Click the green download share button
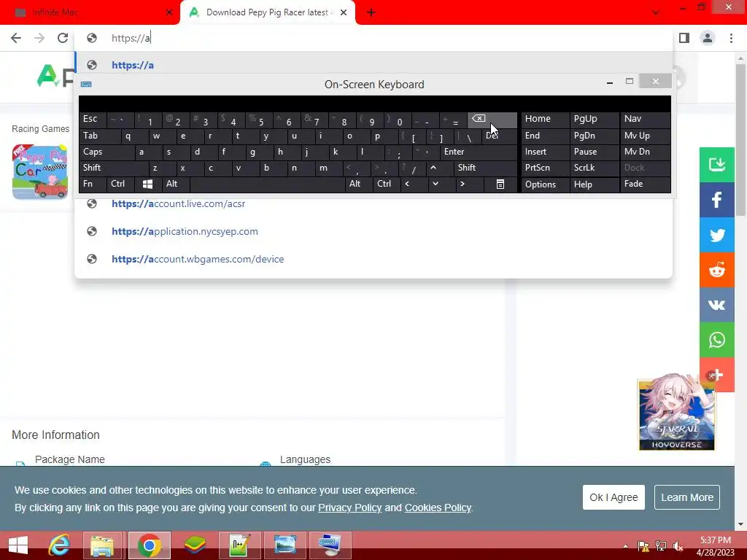The width and height of the screenshot is (747, 560). (717, 165)
